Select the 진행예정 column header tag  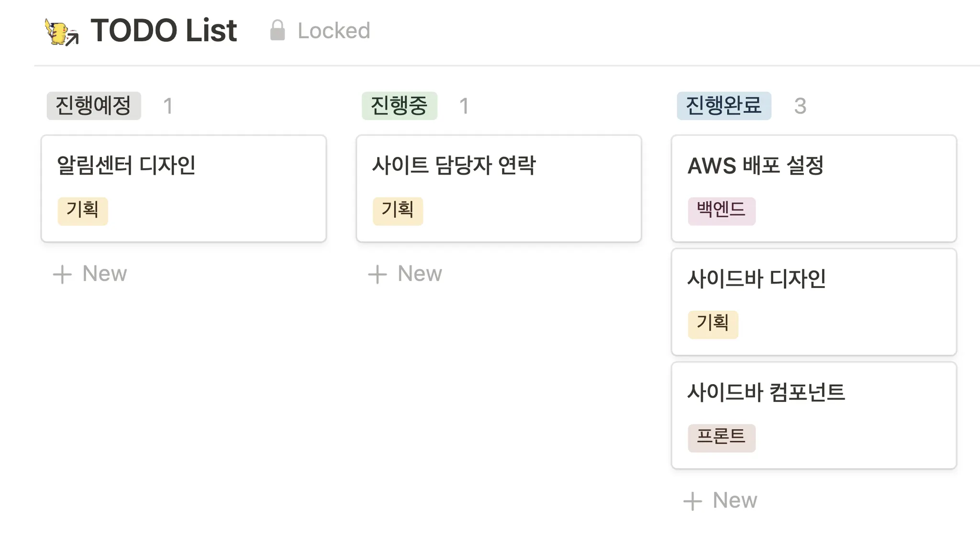click(94, 106)
